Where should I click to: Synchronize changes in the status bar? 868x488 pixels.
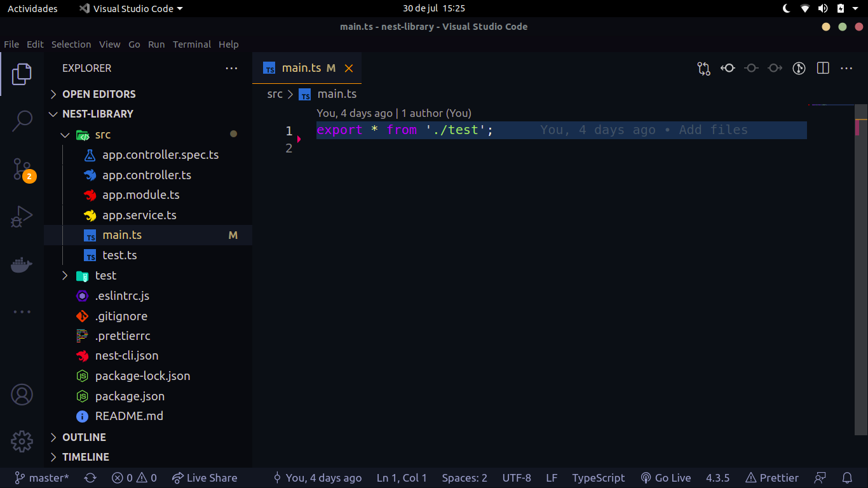[x=90, y=478]
